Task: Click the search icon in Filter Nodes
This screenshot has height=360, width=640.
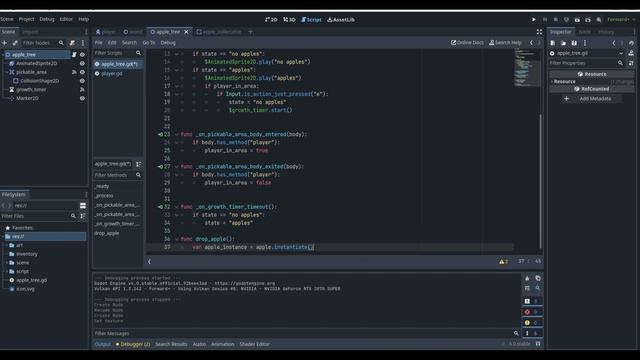Action: [x=61, y=43]
